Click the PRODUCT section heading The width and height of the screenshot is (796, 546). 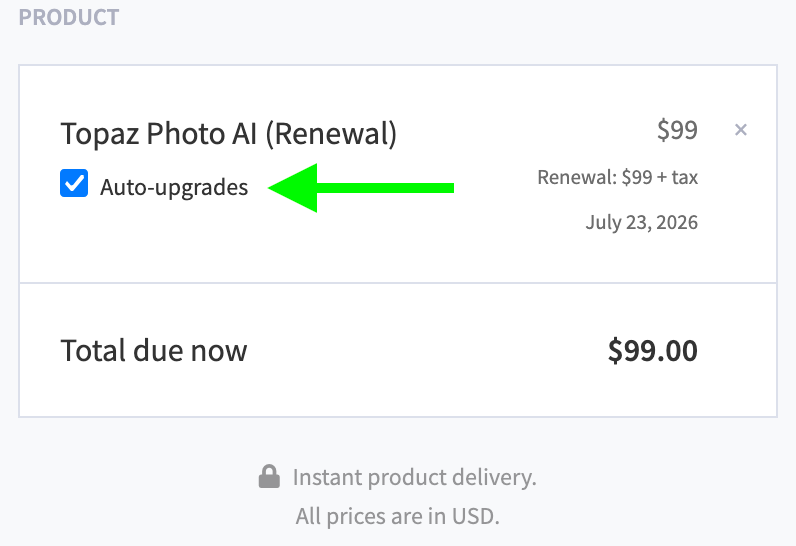point(69,17)
